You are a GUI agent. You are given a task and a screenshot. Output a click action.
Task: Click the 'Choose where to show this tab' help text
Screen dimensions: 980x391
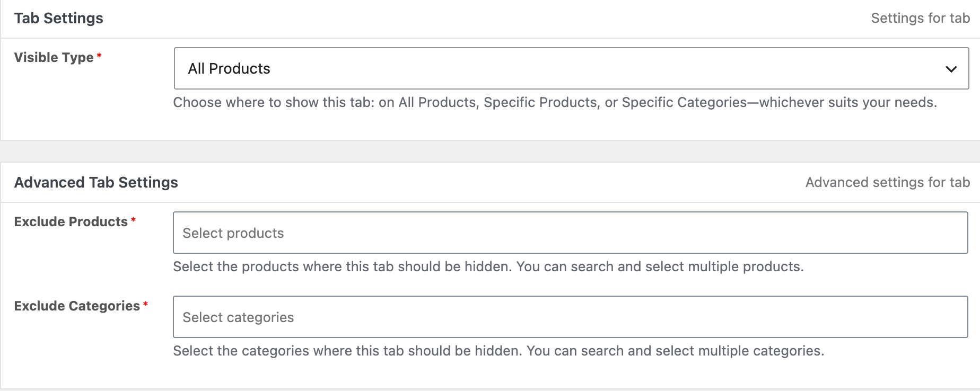(555, 102)
